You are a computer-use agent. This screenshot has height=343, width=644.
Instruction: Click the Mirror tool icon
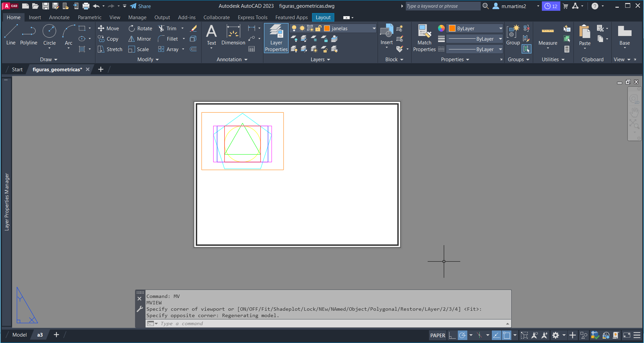pos(132,39)
